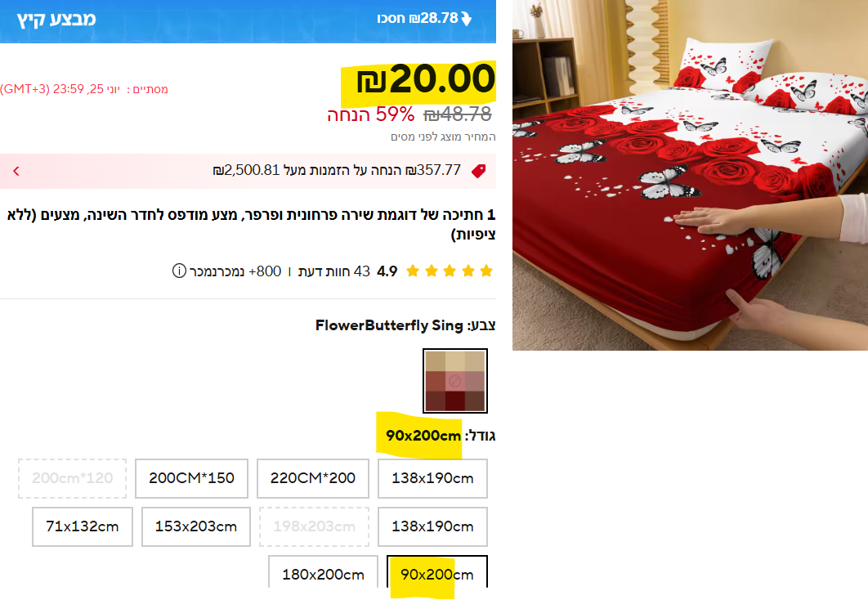Click the summer sale banner title
868x600 pixels.
[56, 20]
